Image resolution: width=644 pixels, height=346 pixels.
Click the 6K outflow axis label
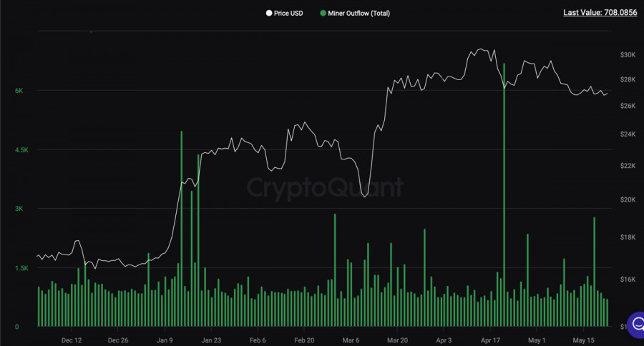(19, 91)
